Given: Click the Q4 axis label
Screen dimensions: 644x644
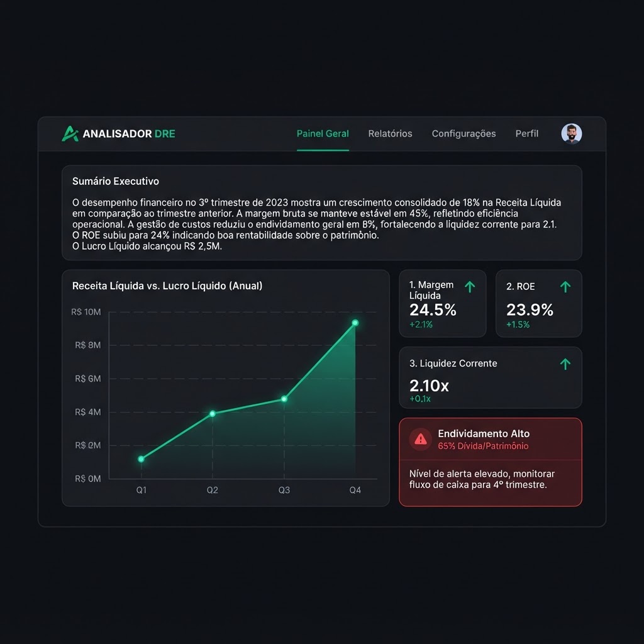Looking at the screenshot, I should click(x=355, y=490).
